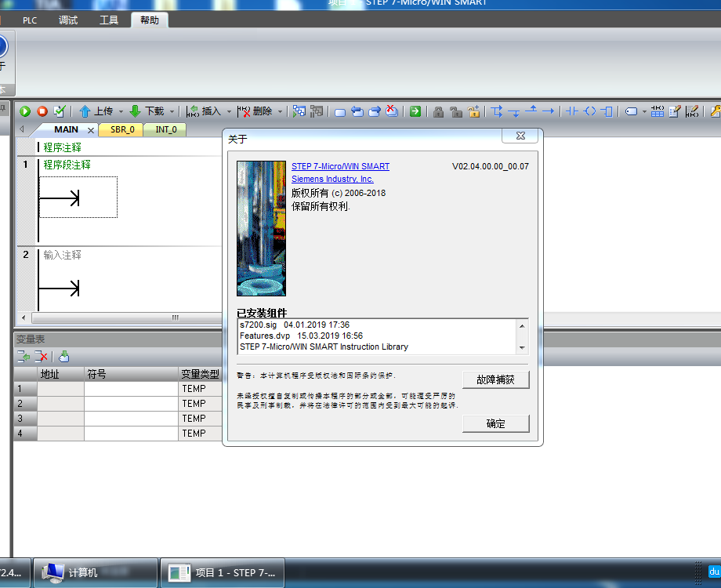Click the red STOP button in toolbar
Viewport: 721px width, 588px height.
click(x=42, y=111)
